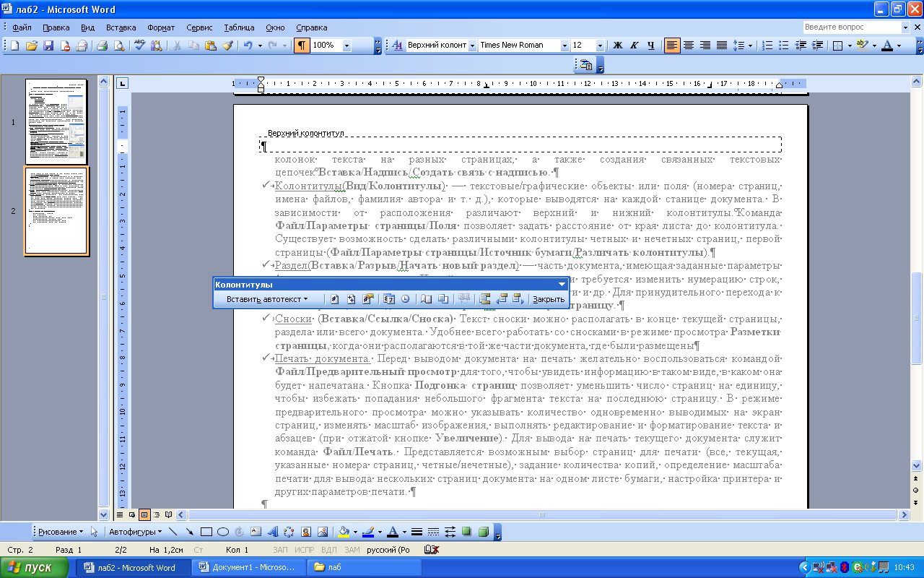Open the Windows пуск start menu

coord(36,568)
